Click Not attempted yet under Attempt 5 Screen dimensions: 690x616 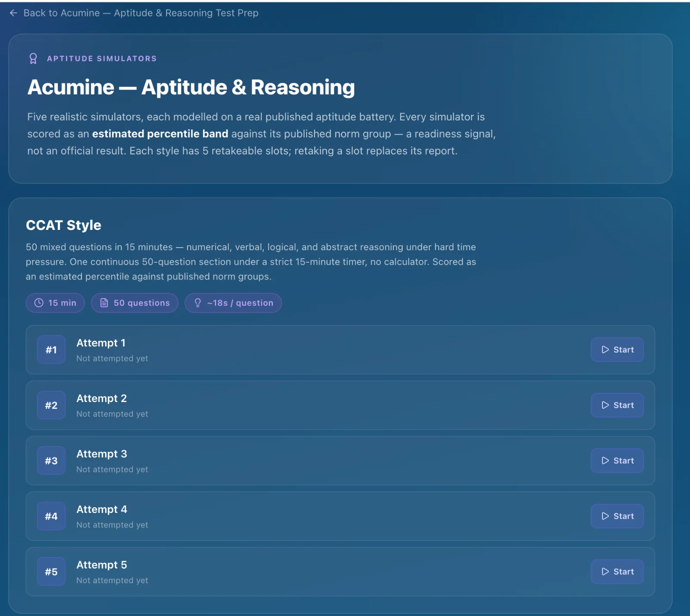click(x=112, y=581)
